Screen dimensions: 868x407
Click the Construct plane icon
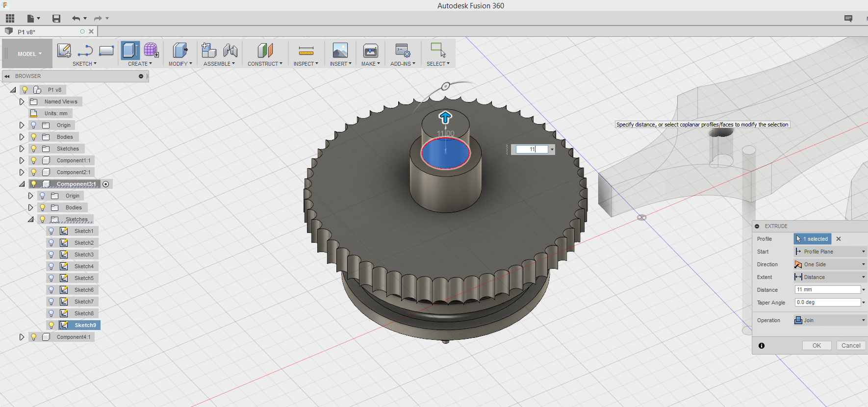pos(265,51)
